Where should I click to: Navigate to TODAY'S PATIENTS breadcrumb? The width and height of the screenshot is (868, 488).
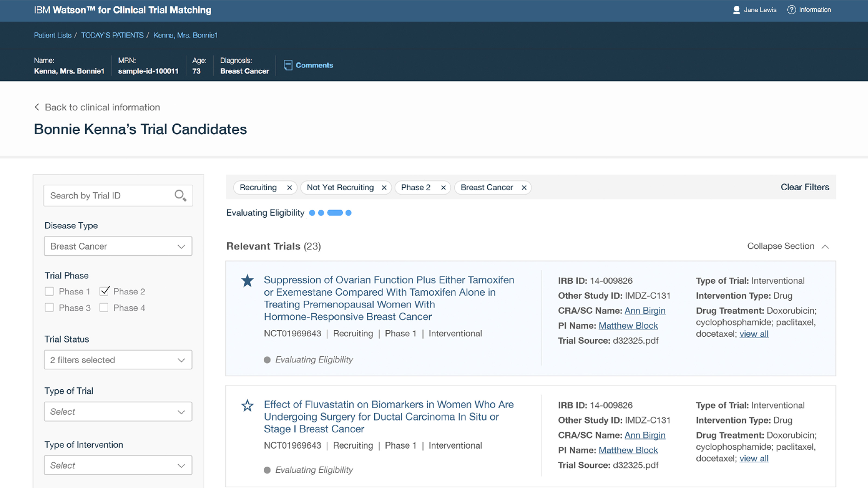pos(112,35)
